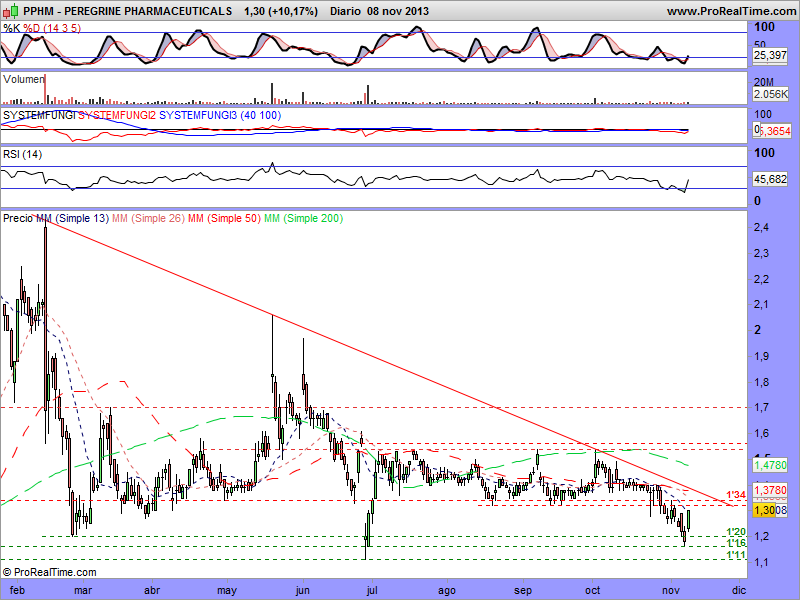This screenshot has height=600, width=800.
Task: Select the SYSTEMFUNGI2 indicator label
Action: pos(117,115)
